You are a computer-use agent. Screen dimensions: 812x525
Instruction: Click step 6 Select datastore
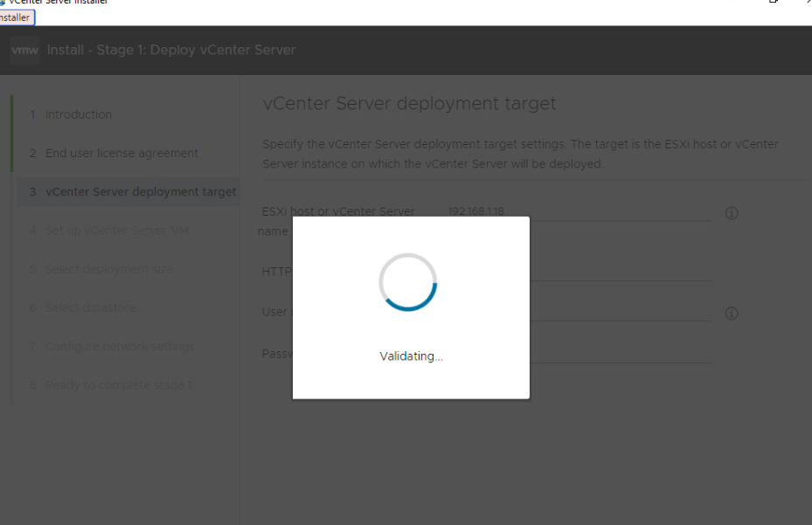click(88, 307)
